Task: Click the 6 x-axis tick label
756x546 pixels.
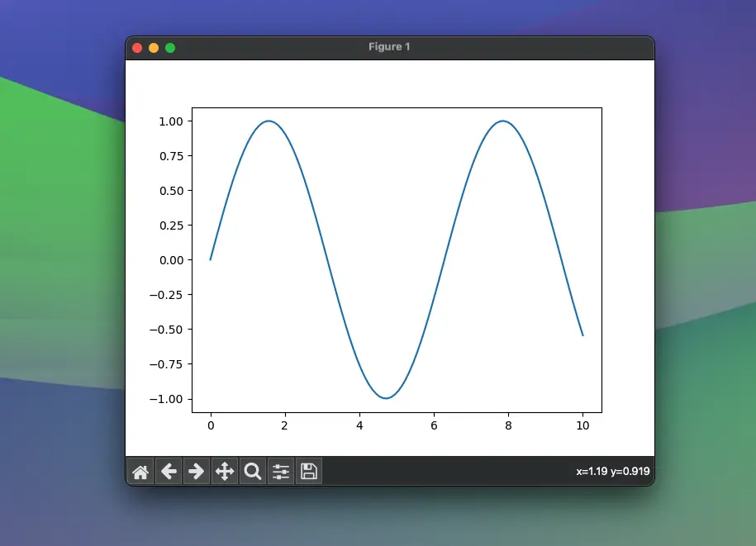Action: [x=434, y=425]
